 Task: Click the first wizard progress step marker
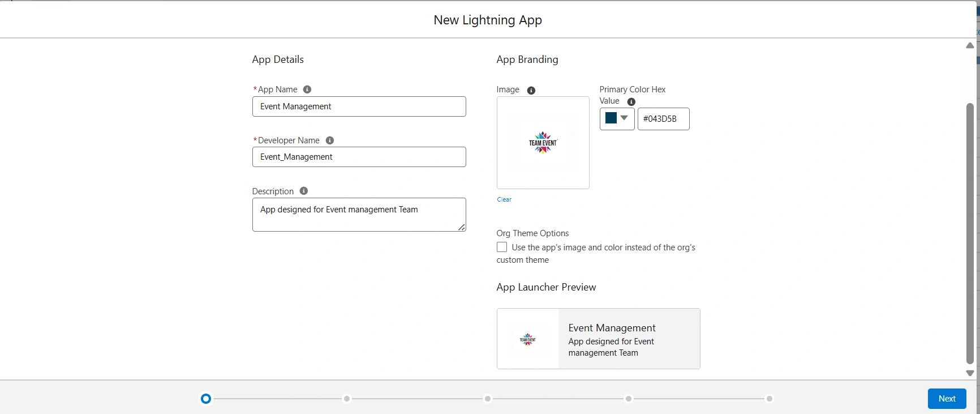click(206, 399)
